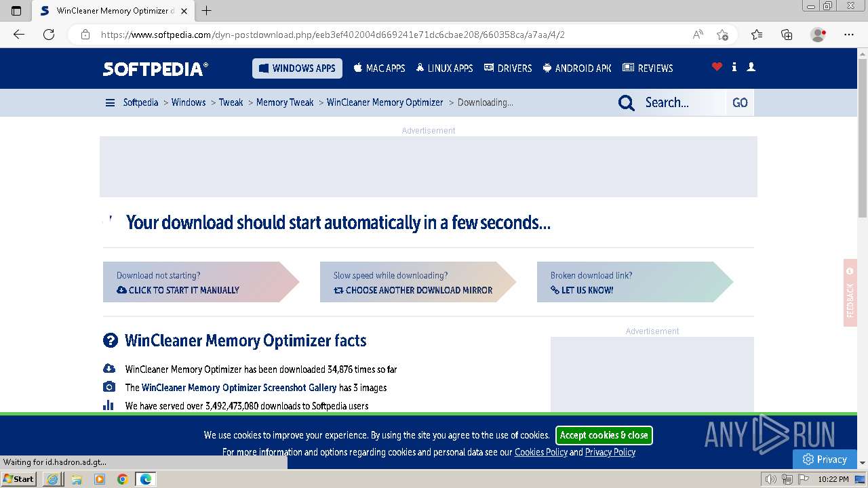Open Internet Explorer from taskbar
868x488 pixels.
pos(53,479)
